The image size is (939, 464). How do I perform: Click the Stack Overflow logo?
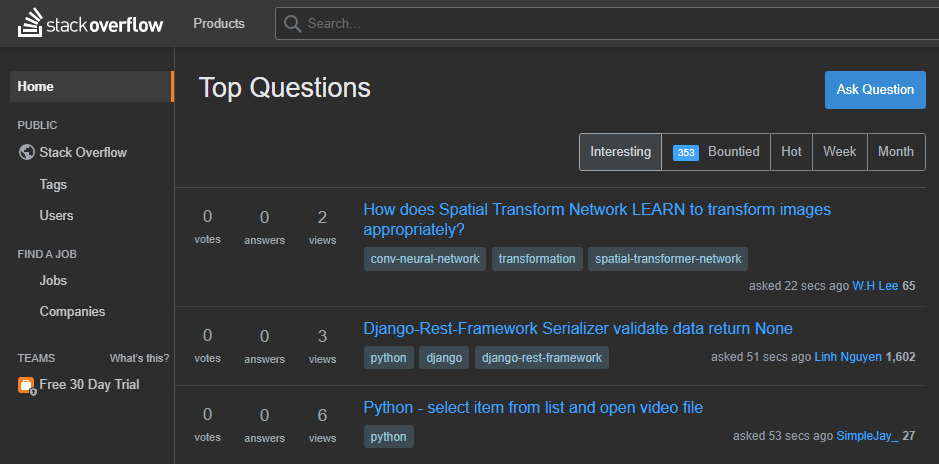click(90, 23)
